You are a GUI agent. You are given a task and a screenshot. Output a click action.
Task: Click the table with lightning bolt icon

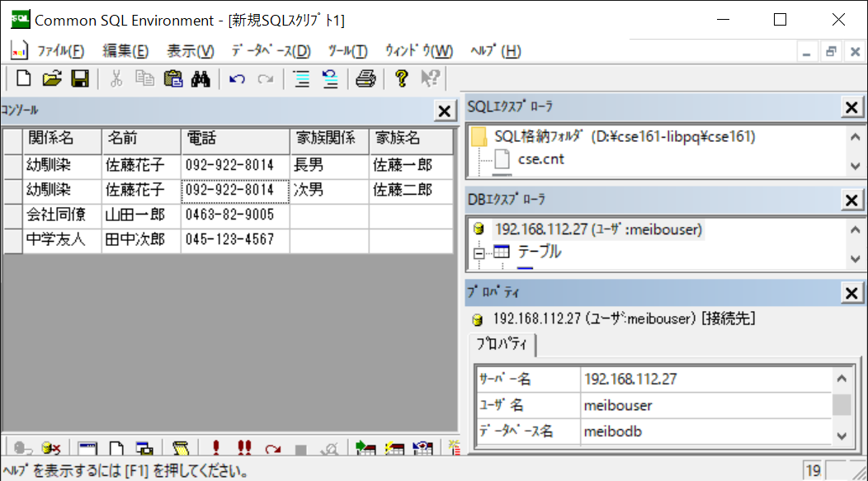[394, 448]
